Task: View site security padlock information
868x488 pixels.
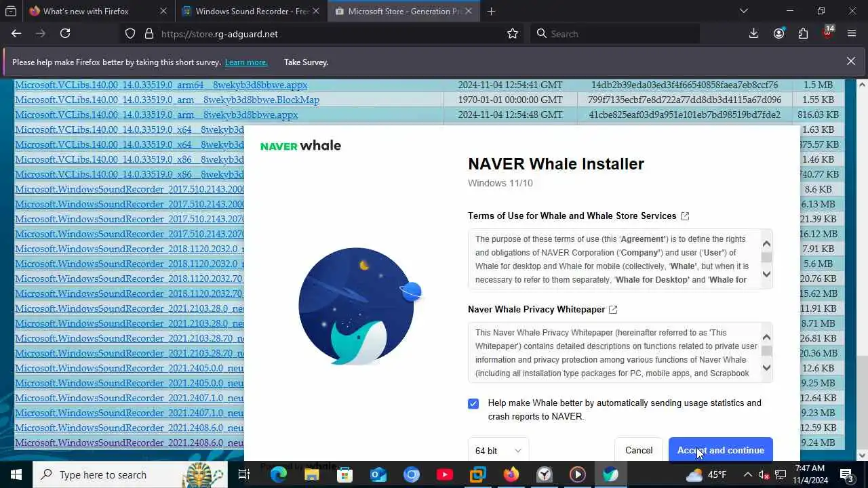Action: [x=149, y=34]
